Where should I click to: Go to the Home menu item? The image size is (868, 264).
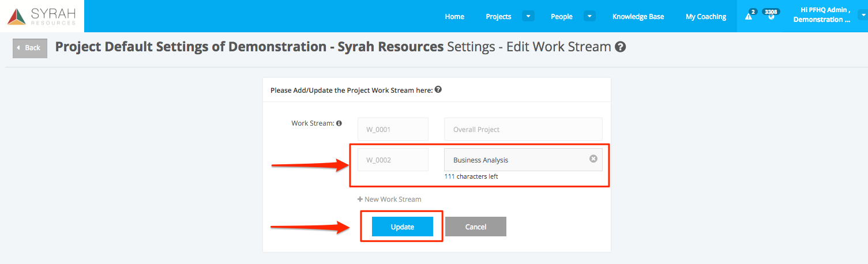click(x=454, y=17)
